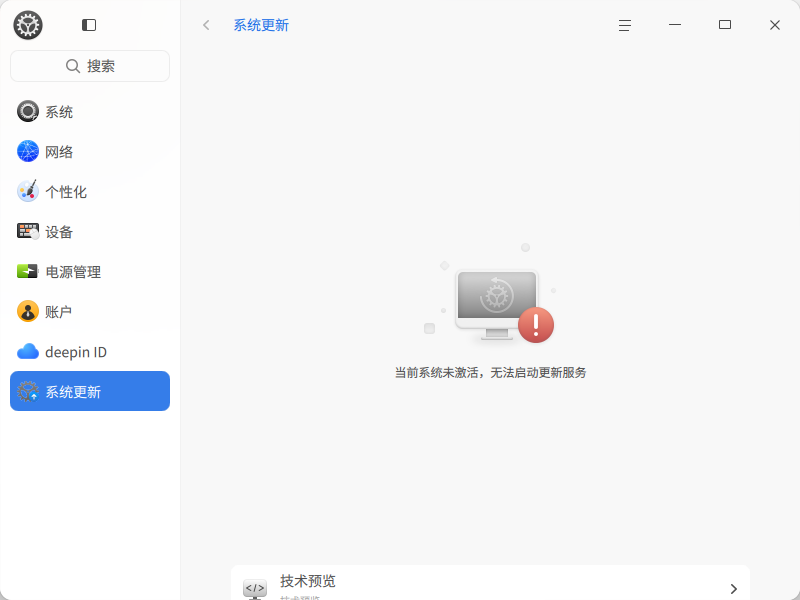Click the deepin ID cloud icon

click(28, 352)
